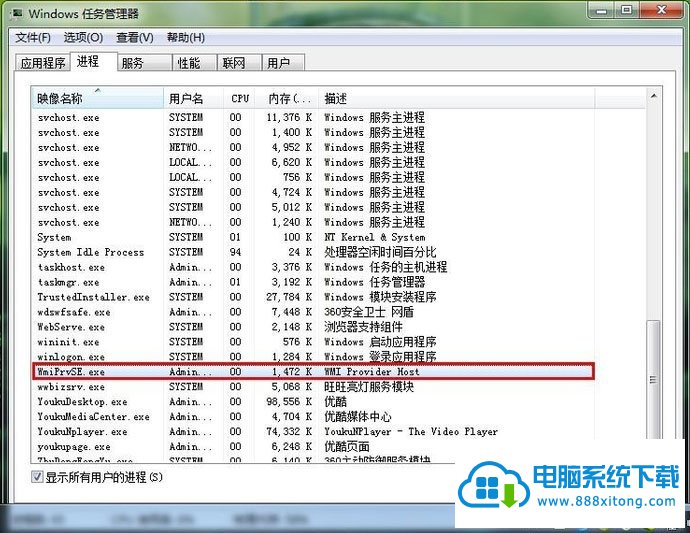Open the 联网 tab
Viewport: 690px width, 533px height.
click(x=239, y=63)
